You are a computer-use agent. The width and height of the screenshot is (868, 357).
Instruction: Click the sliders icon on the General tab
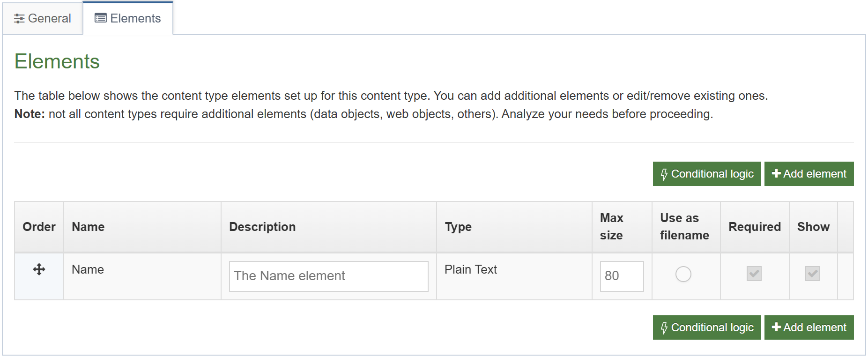19,18
